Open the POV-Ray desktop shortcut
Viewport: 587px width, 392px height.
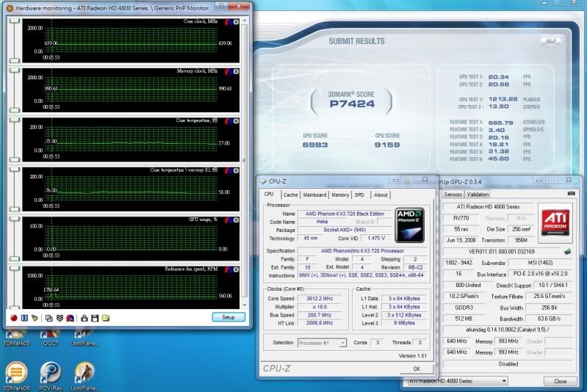click(50, 373)
